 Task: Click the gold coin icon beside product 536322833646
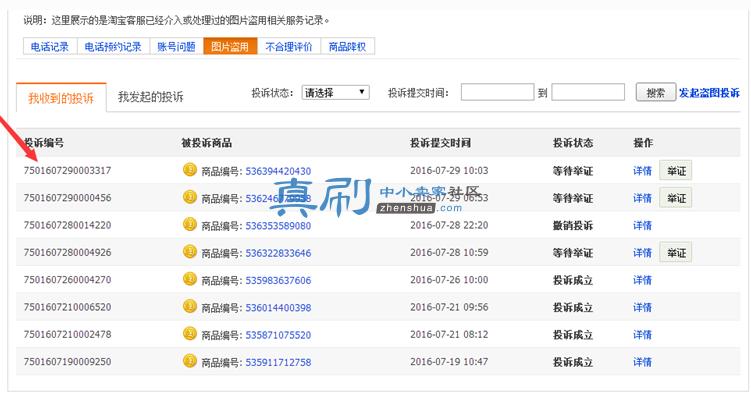[x=190, y=251]
